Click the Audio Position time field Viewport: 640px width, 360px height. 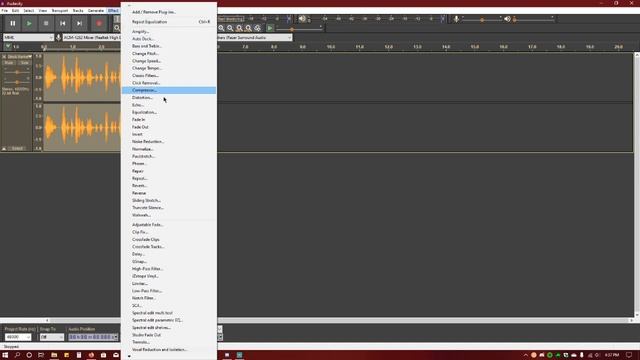(93, 337)
